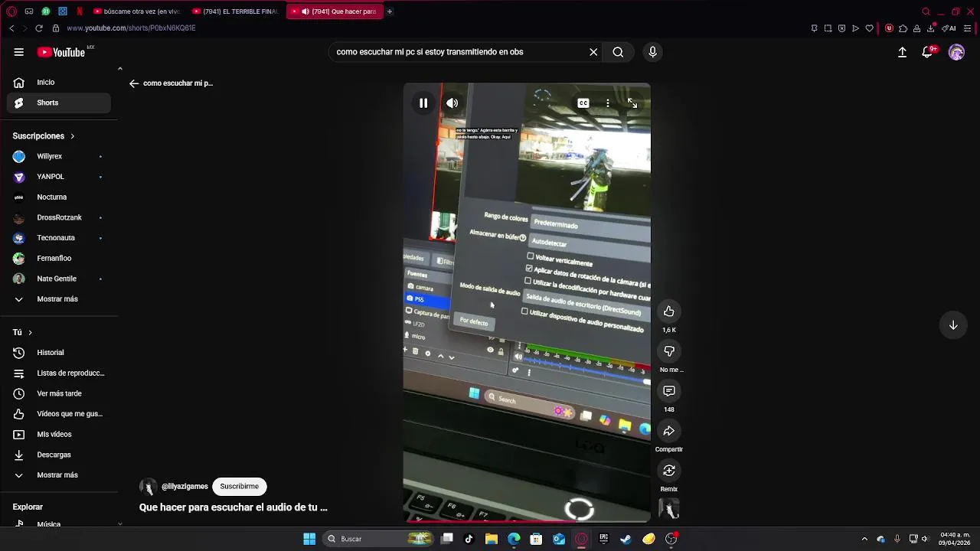The height and width of the screenshot is (551, 980).
Task: Add the page to bookmarks with the heart
Action: (869, 28)
